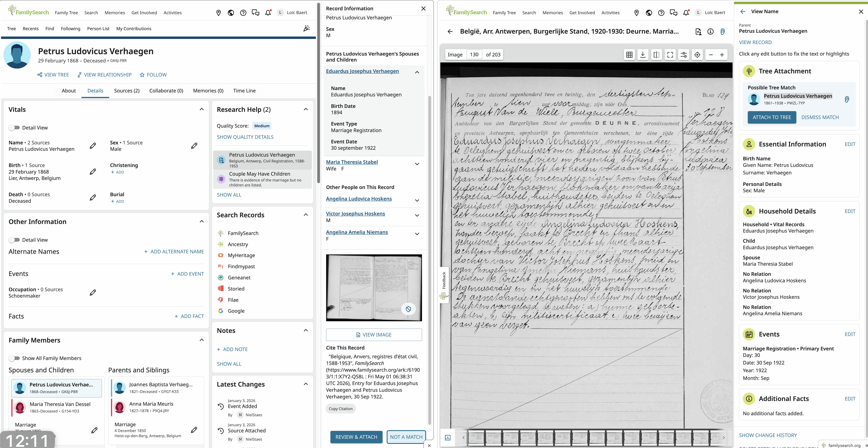This screenshot has width=868, height=448.
Task: Toggle Detail View switch in Vitals section
Action: tap(14, 128)
